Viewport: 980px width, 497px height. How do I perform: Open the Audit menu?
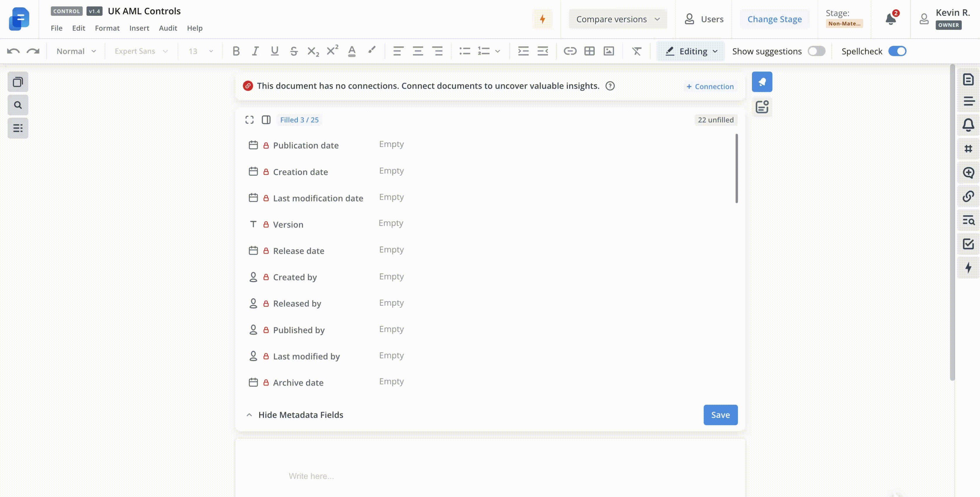pos(168,28)
